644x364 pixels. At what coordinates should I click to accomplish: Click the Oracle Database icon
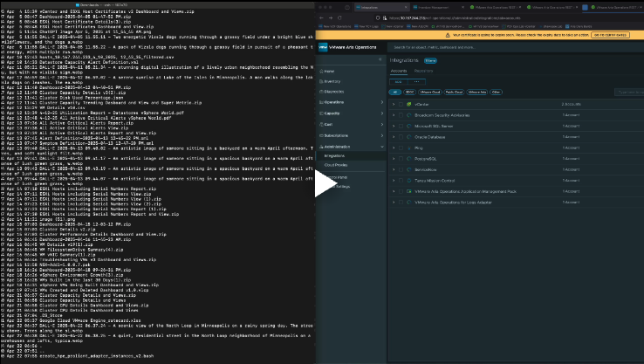(x=409, y=137)
